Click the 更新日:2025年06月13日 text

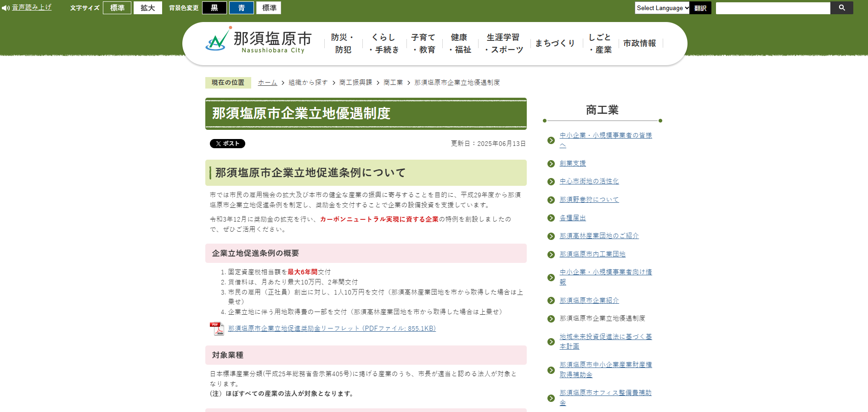(488, 144)
